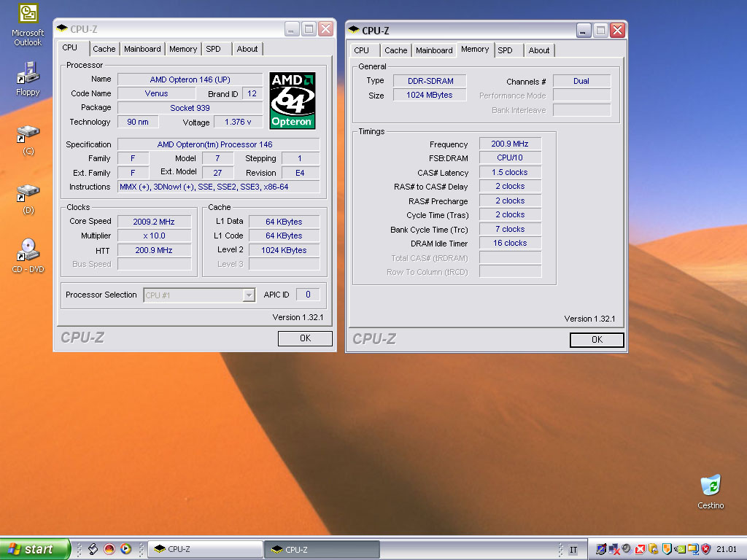Select the Cestino recycle bin icon
This screenshot has height=560, width=747.
(711, 491)
